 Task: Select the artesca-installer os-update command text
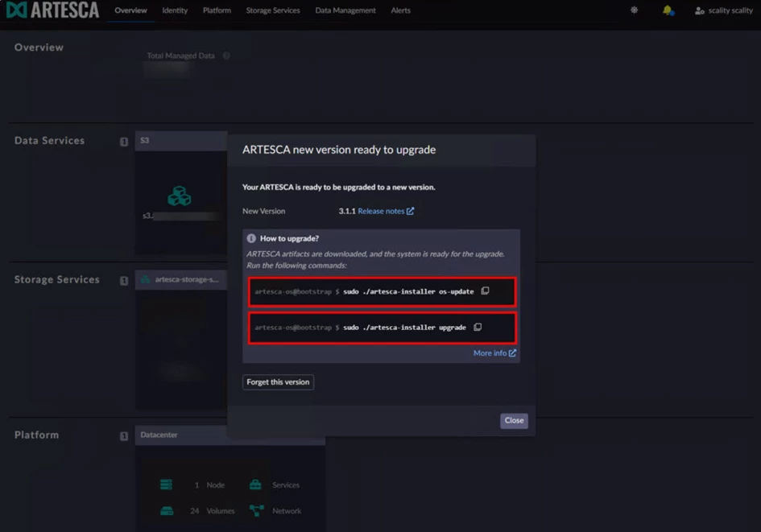408,292
